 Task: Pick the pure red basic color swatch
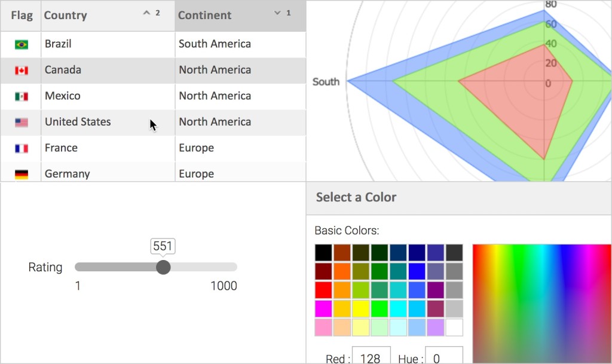click(323, 290)
